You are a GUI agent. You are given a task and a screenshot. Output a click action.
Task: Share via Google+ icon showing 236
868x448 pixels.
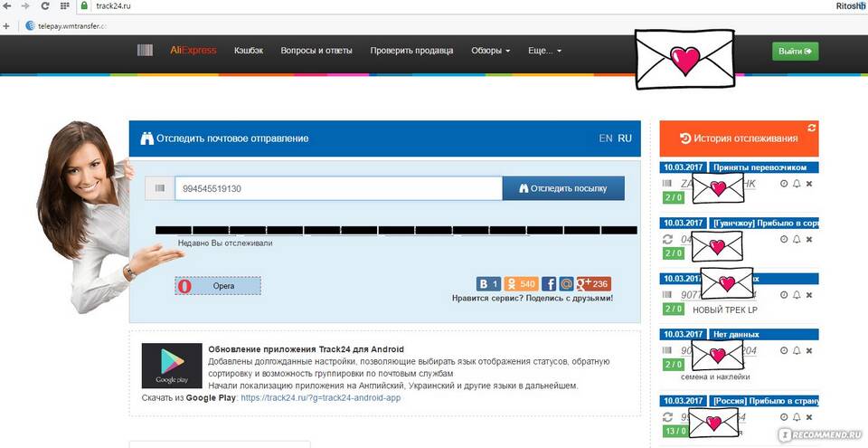[x=593, y=284]
